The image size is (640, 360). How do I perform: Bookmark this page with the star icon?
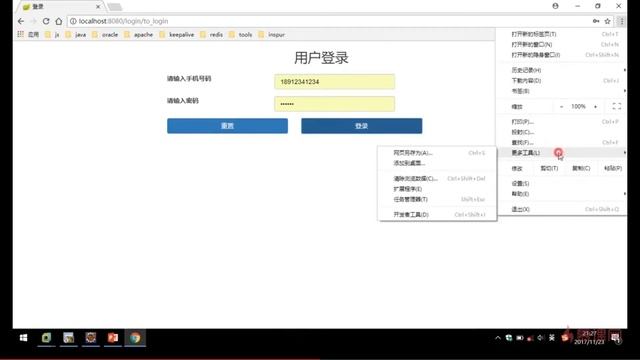coord(607,21)
